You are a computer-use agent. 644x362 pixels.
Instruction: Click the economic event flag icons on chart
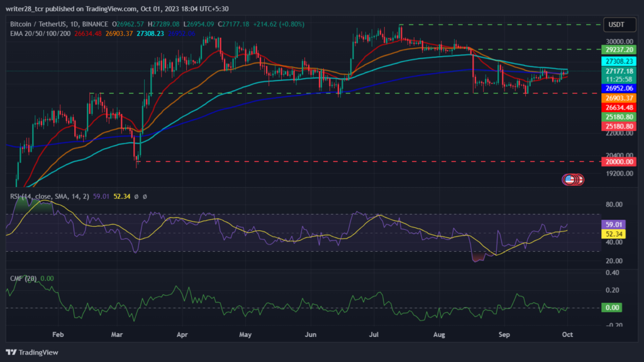(573, 179)
